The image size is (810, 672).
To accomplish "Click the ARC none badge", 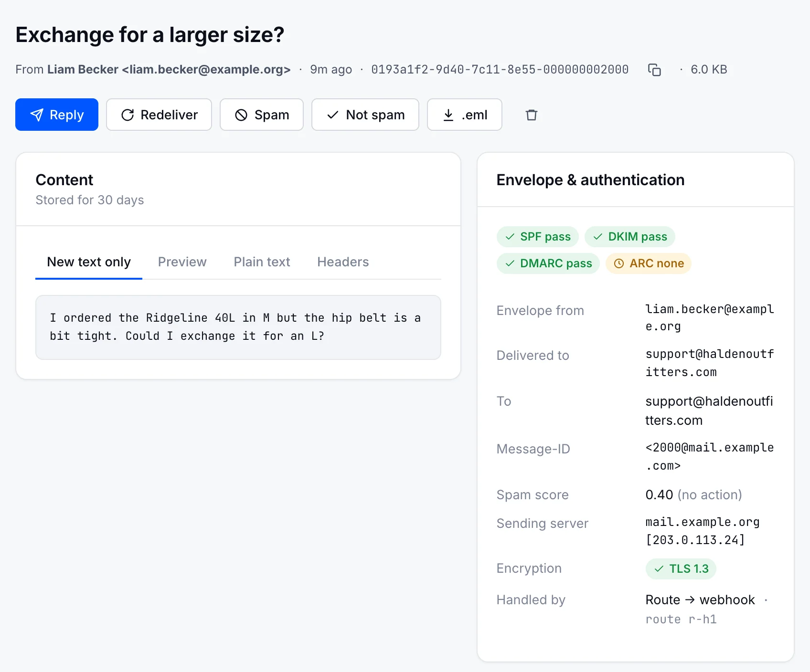I will point(649,263).
